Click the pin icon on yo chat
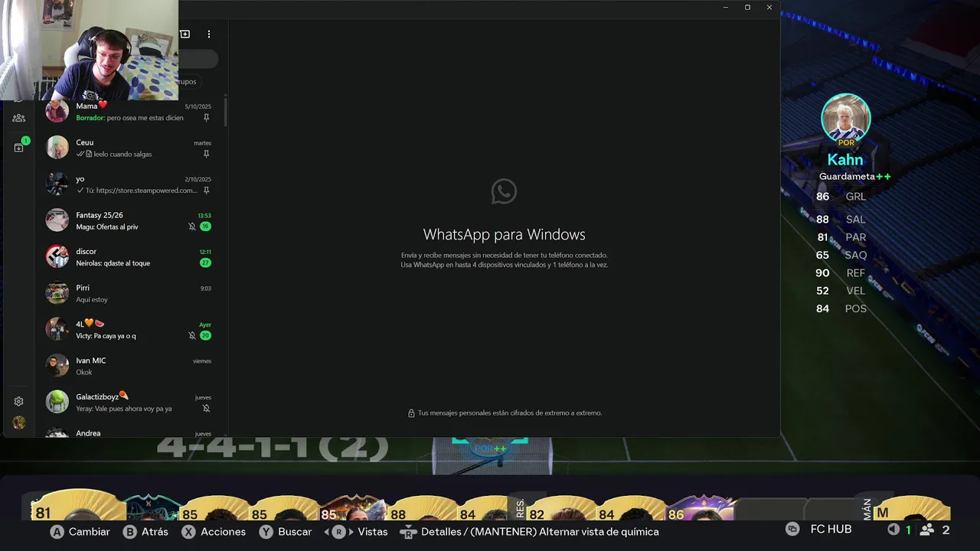Image resolution: width=980 pixels, height=551 pixels. coord(206,191)
